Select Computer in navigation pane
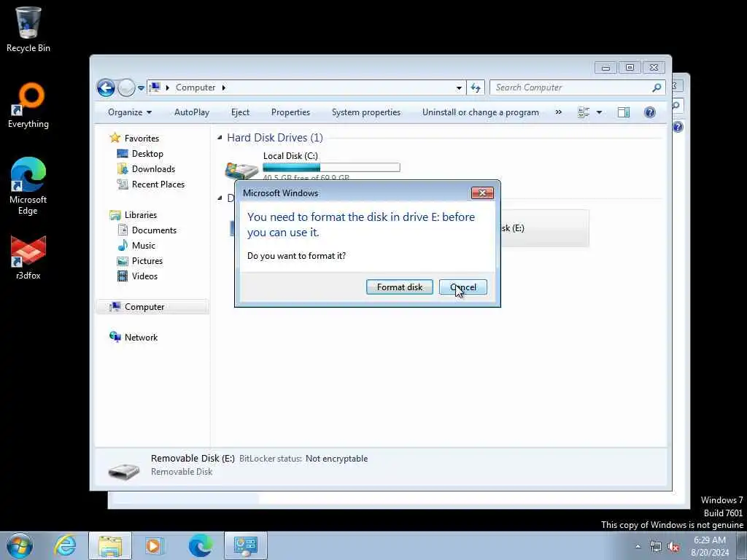Image resolution: width=747 pixels, height=560 pixels. pos(144,307)
